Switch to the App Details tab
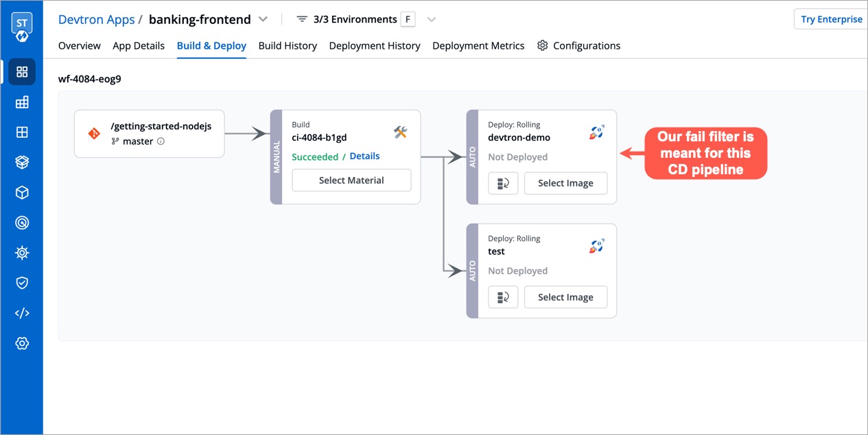The width and height of the screenshot is (868, 435). (x=139, y=45)
